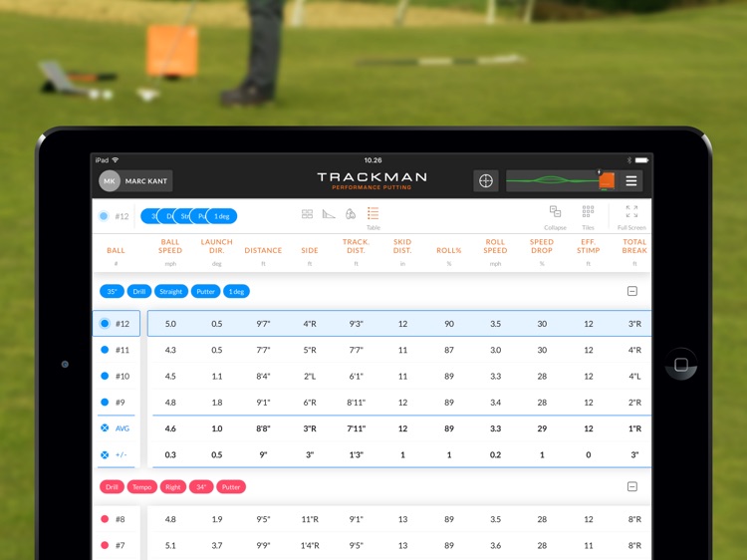The image size is (747, 560).
Task: Enter Full Screen mode
Action: [x=631, y=211]
